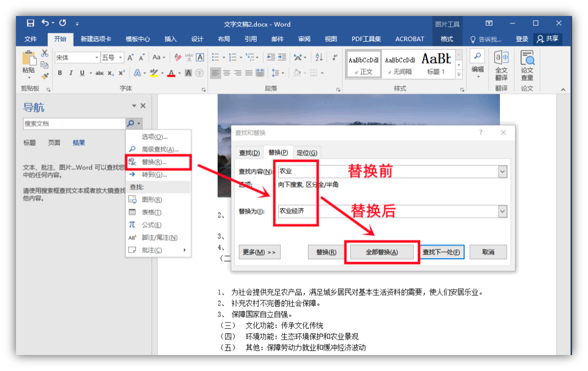Expand the 替换为 combo box dropdown
The height and width of the screenshot is (371, 588).
click(x=503, y=211)
